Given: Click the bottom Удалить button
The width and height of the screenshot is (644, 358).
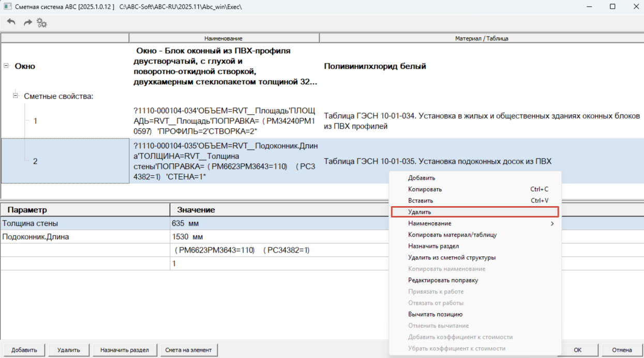Looking at the screenshot, I should click(69, 350).
